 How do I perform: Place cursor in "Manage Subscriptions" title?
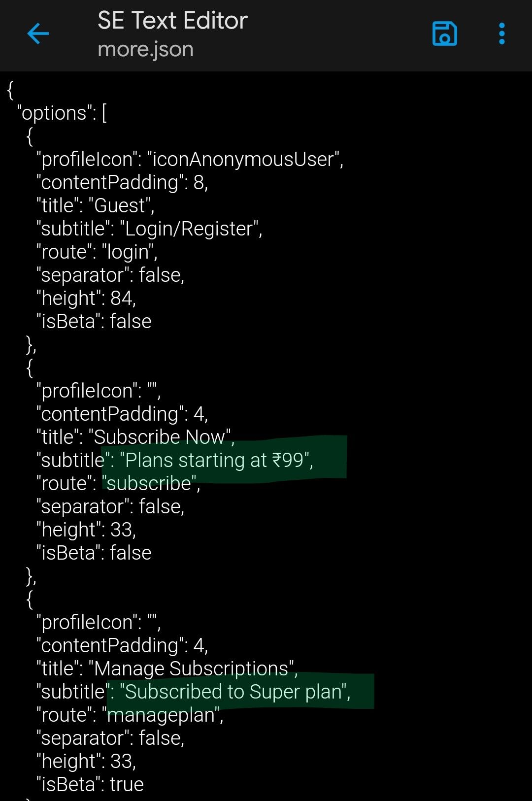tap(191, 668)
